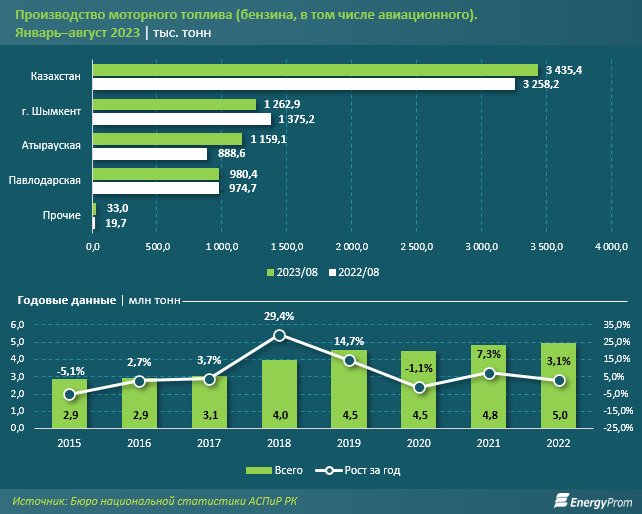The height and width of the screenshot is (514, 642).
Task: Select the Павлодарская white bar 974,7
Action: [x=156, y=188]
